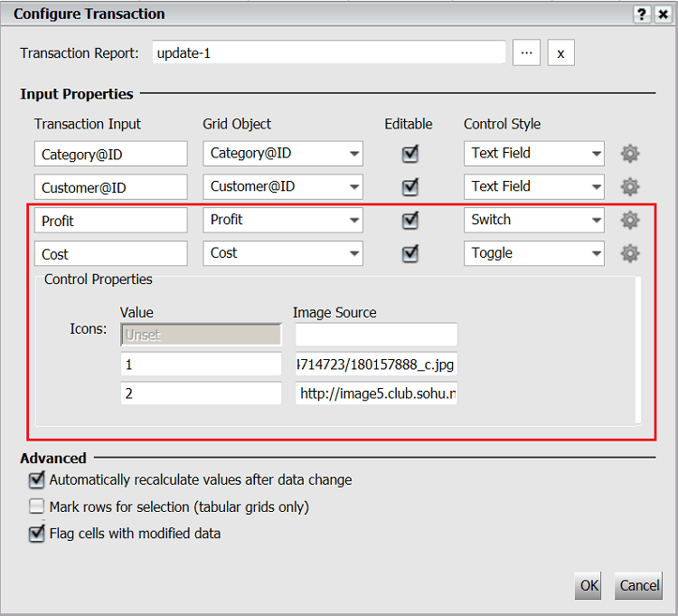Viewport: 678px width, 616px height.
Task: Close the Configure Transaction dialog
Action: pos(663,14)
